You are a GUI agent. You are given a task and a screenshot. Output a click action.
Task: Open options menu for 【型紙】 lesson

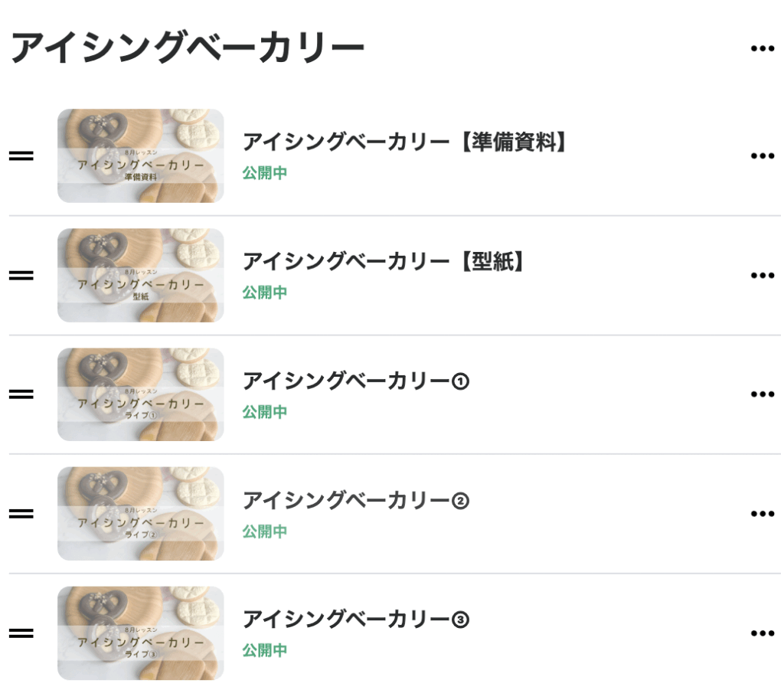[762, 276]
